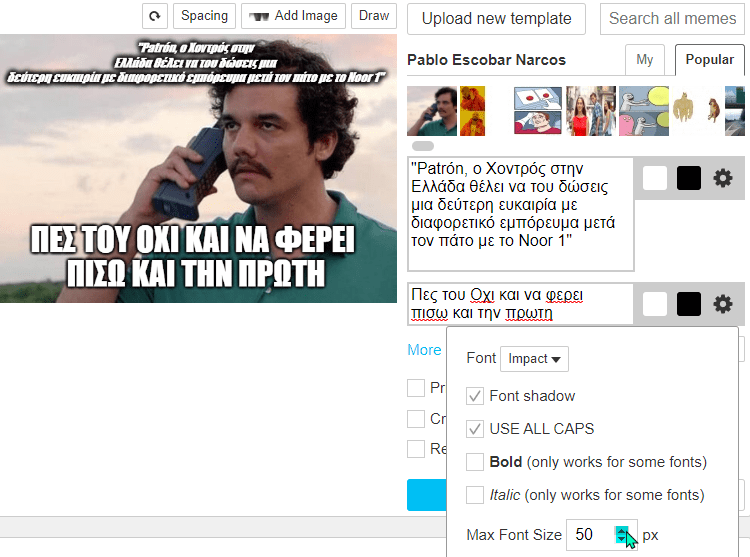Viewport: 750px width, 557px height.
Task: Focus the Search all memes field
Action: [x=672, y=19]
